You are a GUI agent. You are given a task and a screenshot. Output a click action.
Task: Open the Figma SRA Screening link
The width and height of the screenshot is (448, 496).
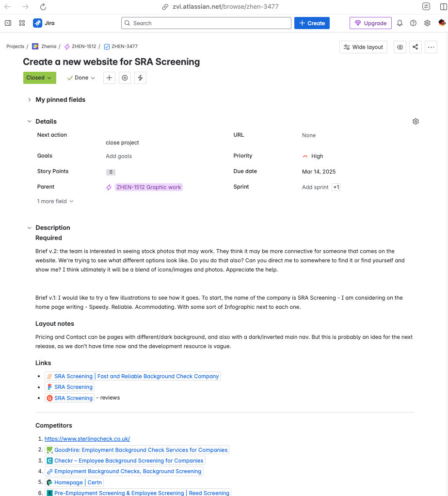pos(70,387)
